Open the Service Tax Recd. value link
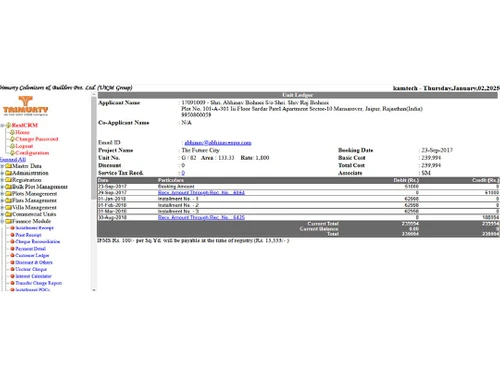Viewport: 500px width, 375px height. 183,173
